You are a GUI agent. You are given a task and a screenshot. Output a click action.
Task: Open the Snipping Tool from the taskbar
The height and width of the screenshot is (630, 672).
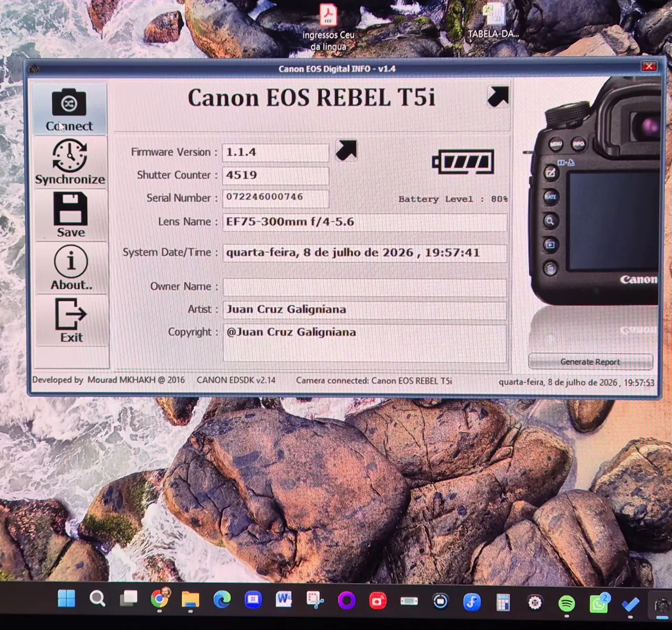point(315,600)
